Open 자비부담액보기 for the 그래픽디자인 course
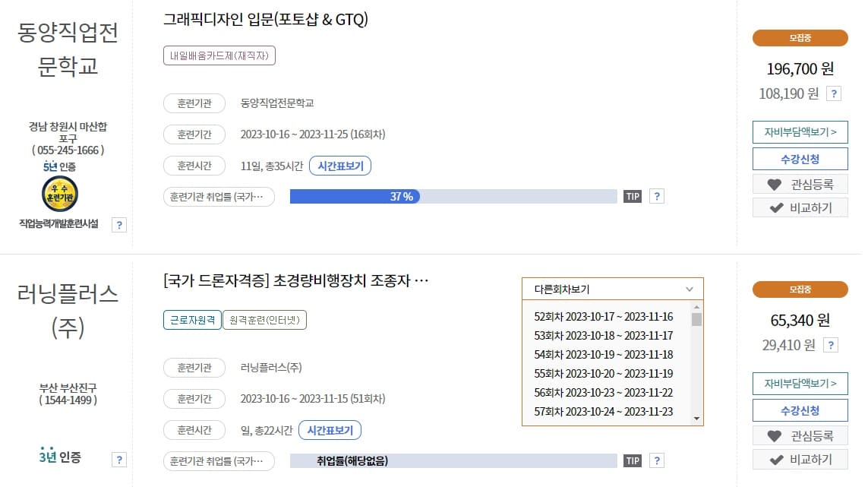 800,131
